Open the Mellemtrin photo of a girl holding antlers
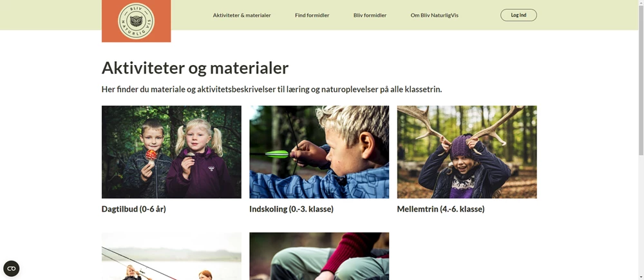This screenshot has width=644, height=280. coord(466,152)
